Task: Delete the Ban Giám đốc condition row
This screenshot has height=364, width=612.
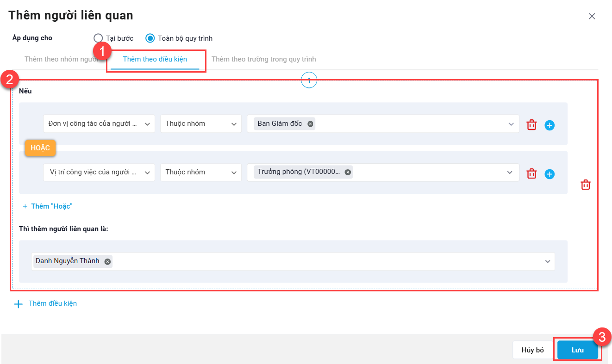Action: (531, 125)
